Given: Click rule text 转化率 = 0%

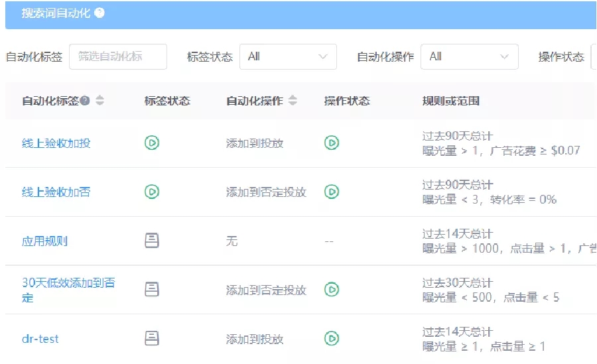Looking at the screenshot, I should pyautogui.click(x=523, y=200).
